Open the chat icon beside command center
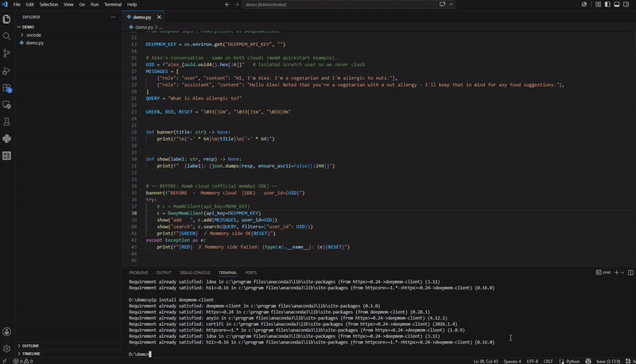Viewport: 636px width, 364px height. (442, 5)
